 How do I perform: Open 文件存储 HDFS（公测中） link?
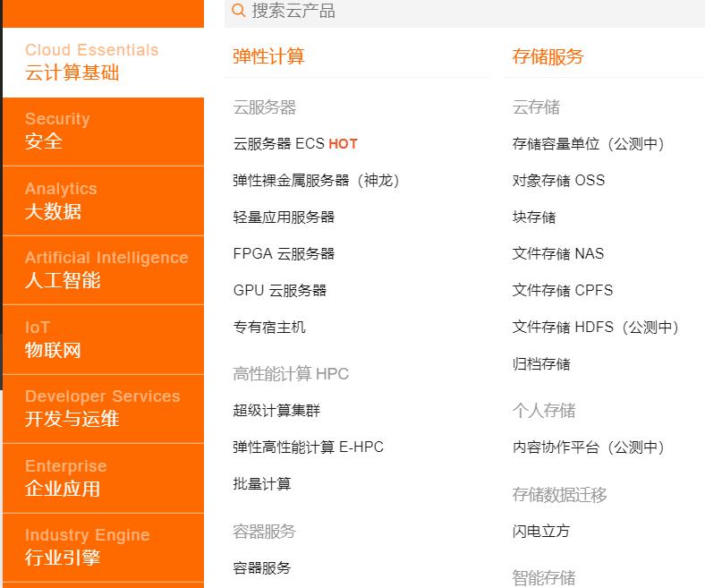596,327
